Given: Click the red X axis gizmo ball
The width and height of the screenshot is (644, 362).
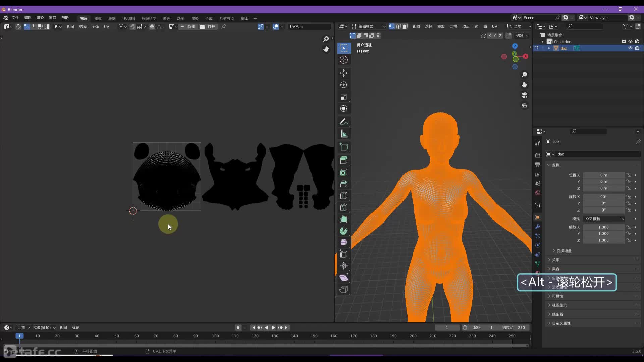Looking at the screenshot, I should pos(526,56).
